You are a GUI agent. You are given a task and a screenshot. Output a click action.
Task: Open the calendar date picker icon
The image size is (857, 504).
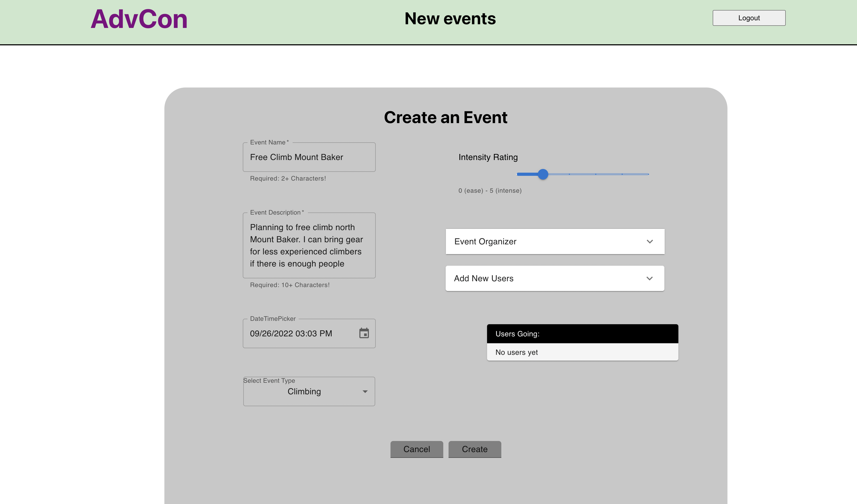(364, 333)
